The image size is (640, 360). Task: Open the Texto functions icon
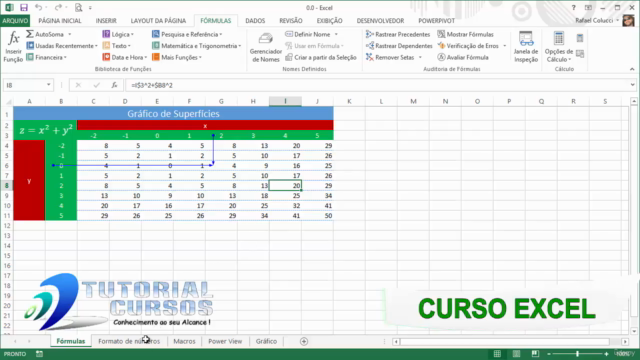[x=106, y=46]
